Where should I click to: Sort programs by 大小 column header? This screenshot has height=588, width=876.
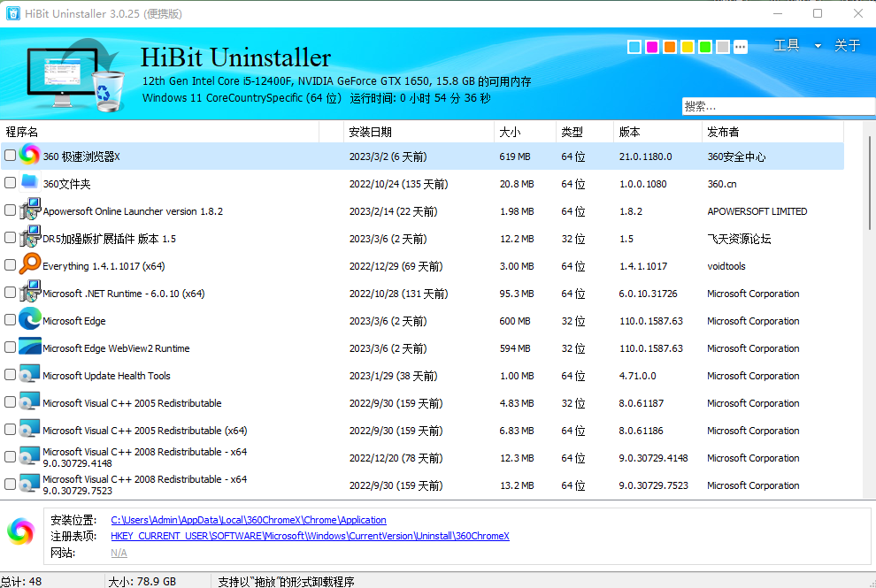coord(510,132)
